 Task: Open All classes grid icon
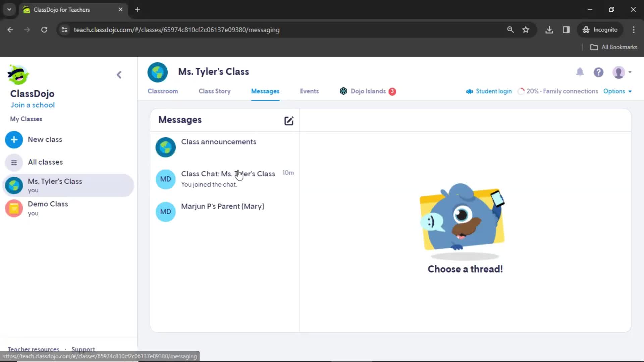(x=14, y=163)
